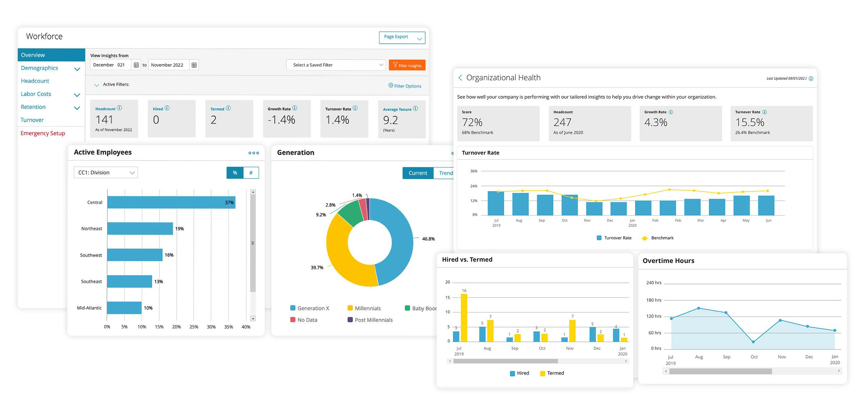The width and height of the screenshot is (868, 407).
Task: Toggle Generation chart to Trend view
Action: (446, 173)
